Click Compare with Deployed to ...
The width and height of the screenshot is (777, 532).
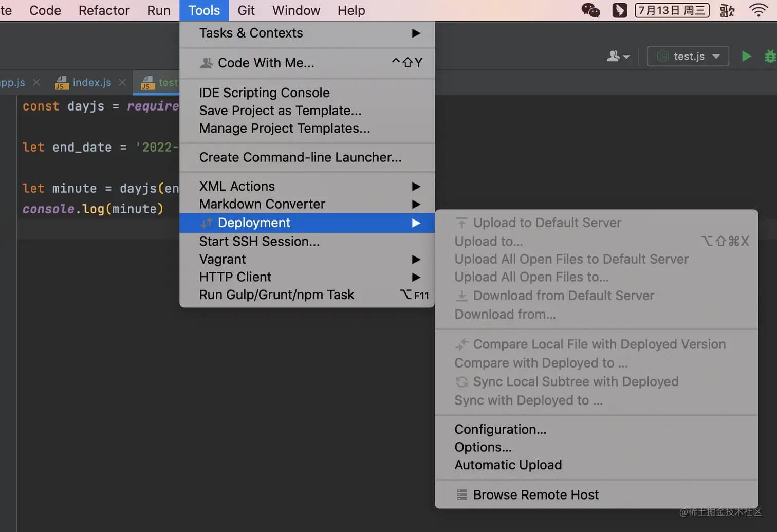coord(596,363)
